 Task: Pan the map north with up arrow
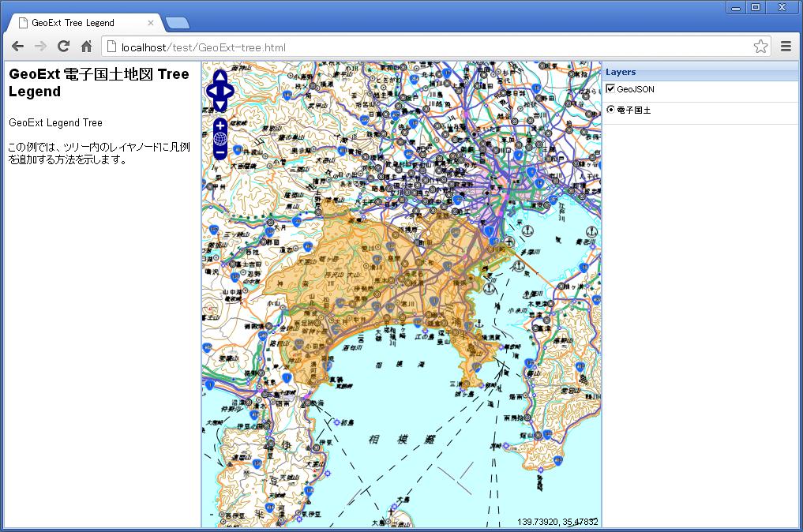(x=220, y=77)
